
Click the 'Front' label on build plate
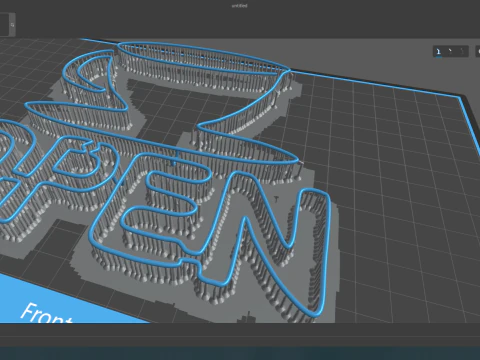click(45, 314)
